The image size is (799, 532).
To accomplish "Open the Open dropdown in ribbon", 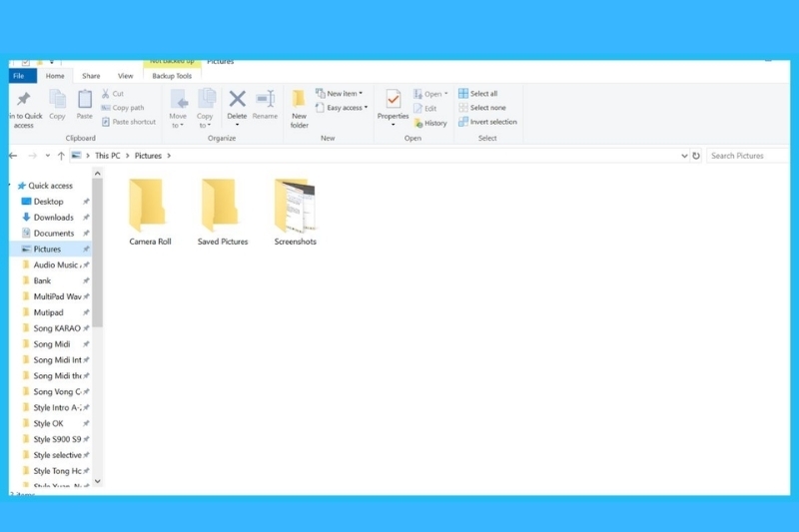I will (430, 94).
